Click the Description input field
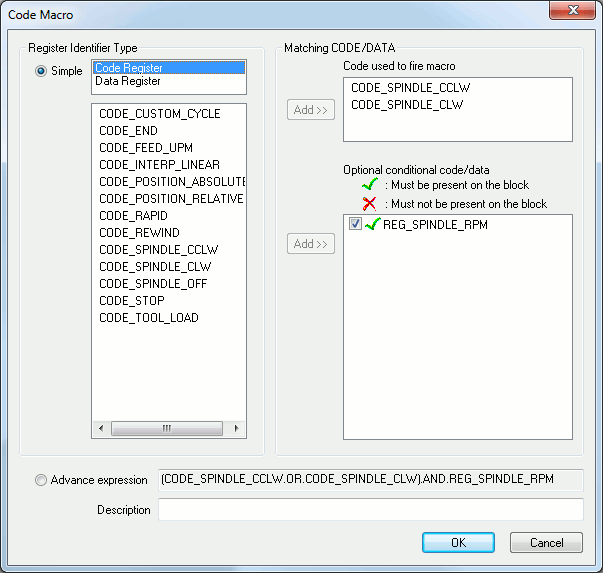The height and width of the screenshot is (573, 603). coord(371,510)
